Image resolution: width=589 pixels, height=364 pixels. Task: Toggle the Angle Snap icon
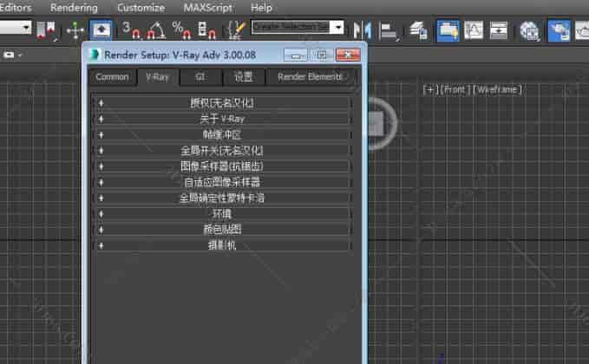coord(156,29)
